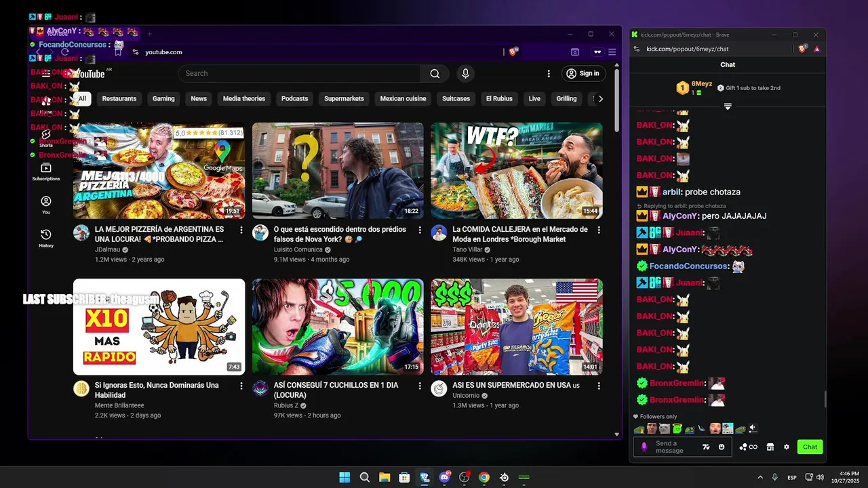
Task: Select the Media theories category chip
Action: [244, 98]
